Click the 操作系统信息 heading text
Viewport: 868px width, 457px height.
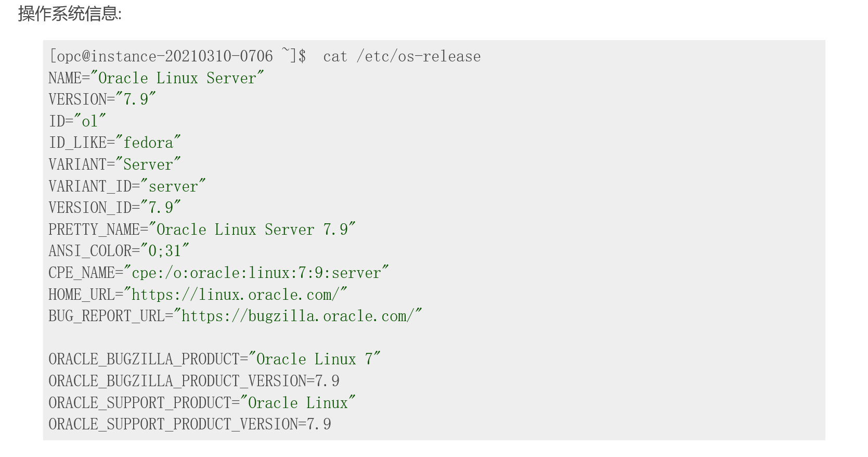(x=70, y=14)
